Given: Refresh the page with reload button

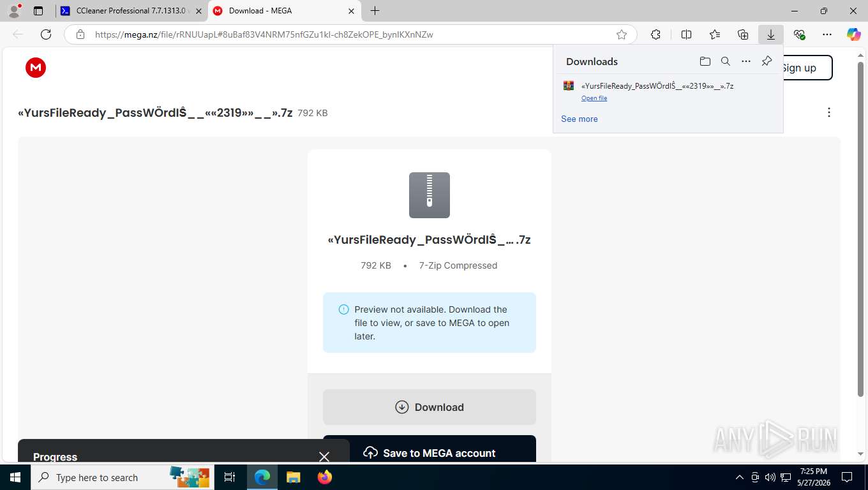Looking at the screenshot, I should 46,34.
